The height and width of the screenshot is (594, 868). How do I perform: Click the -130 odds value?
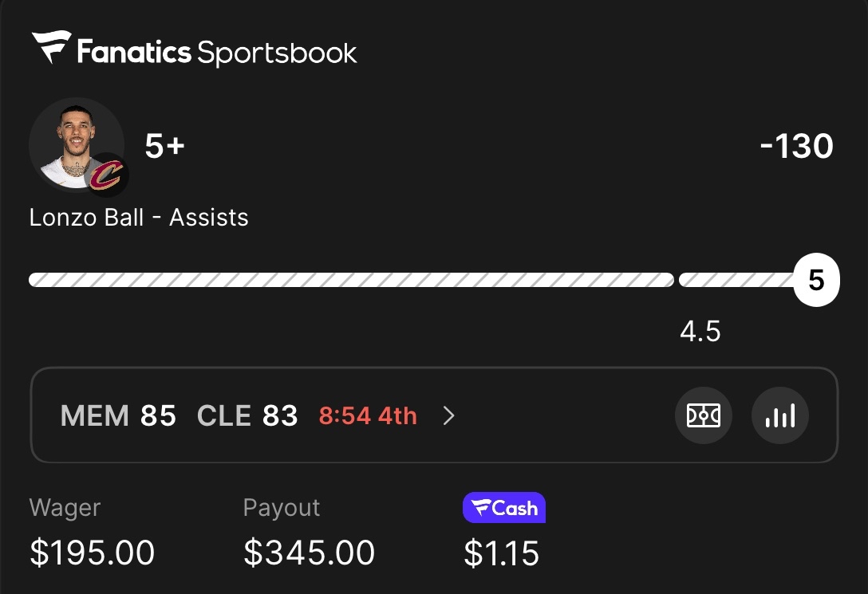796,147
